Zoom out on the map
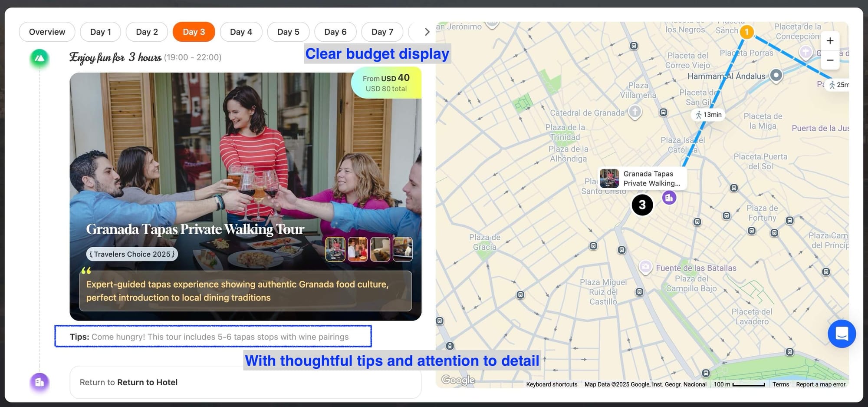This screenshot has height=407, width=868. pyautogui.click(x=830, y=60)
